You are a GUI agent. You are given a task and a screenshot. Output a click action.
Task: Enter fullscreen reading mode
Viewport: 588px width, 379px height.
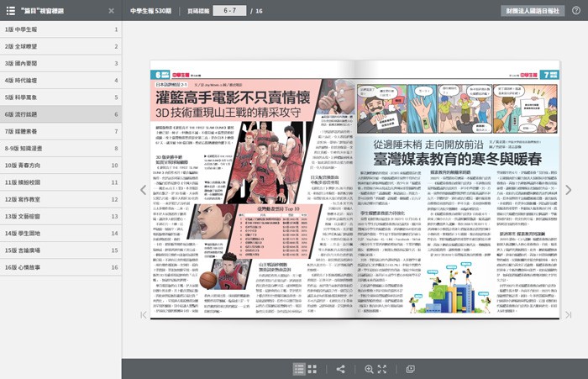[382, 369]
